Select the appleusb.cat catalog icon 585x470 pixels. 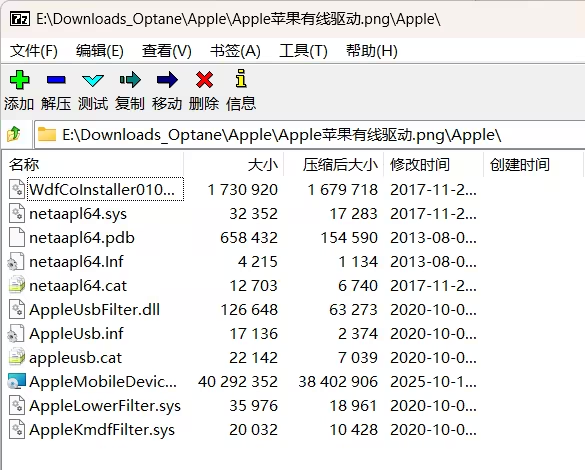point(17,357)
